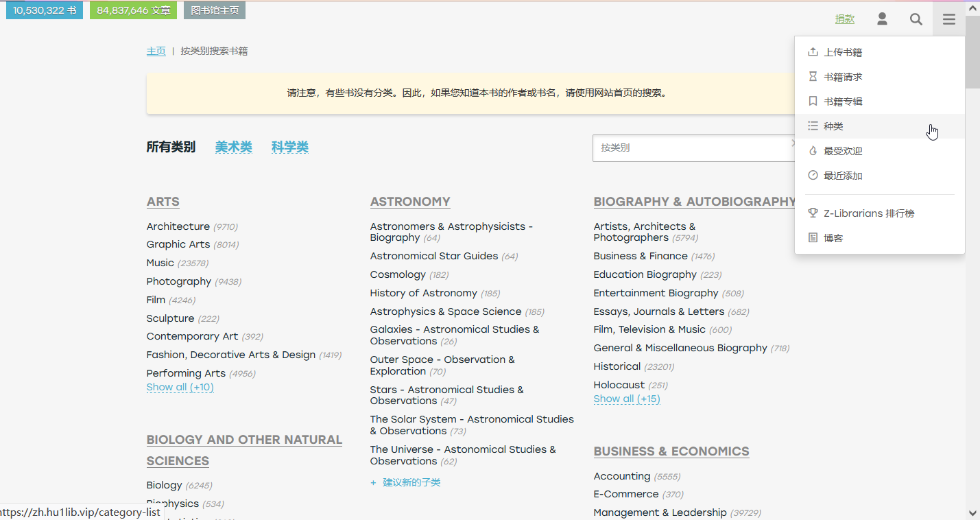The height and width of the screenshot is (520, 980).
Task: Toggle the hamburger menu icon
Action: click(948, 19)
